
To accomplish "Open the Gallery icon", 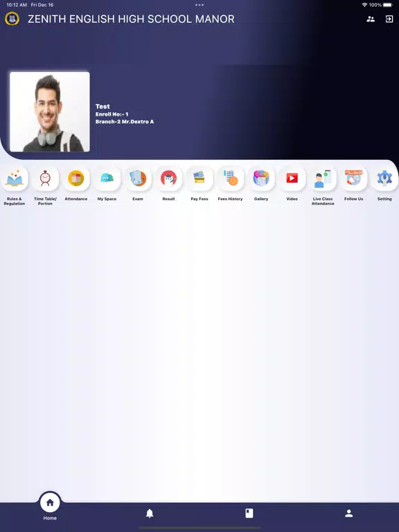I will point(261,179).
